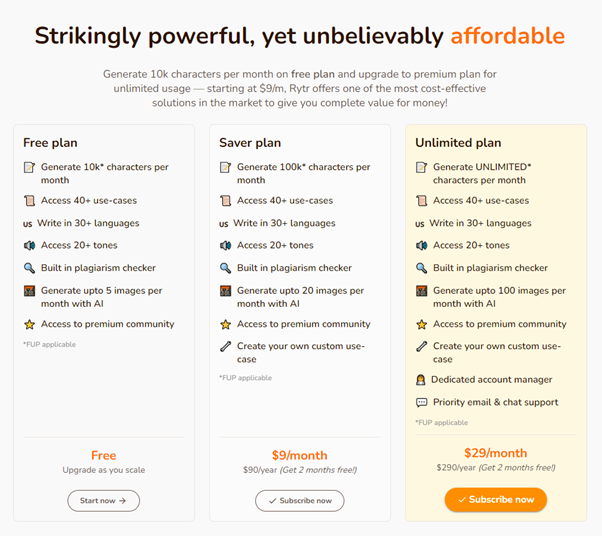Click the star icon in Unlimited plan community

pos(422,324)
